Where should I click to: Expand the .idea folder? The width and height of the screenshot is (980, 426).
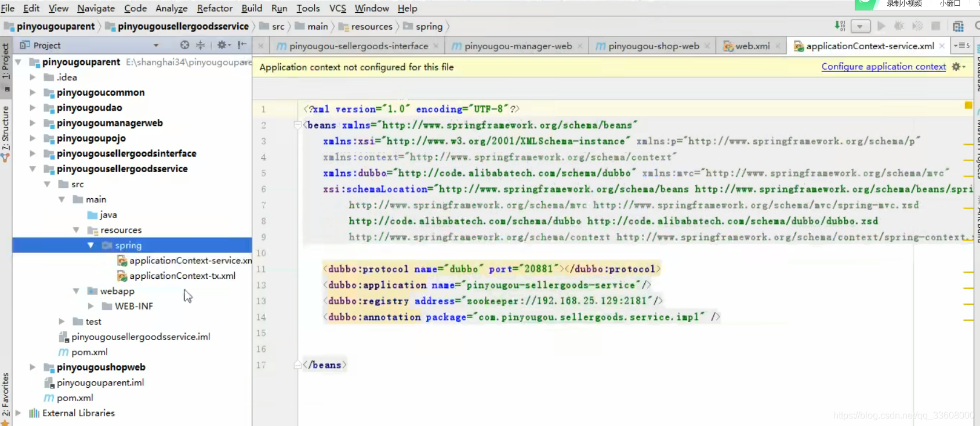pos(32,77)
